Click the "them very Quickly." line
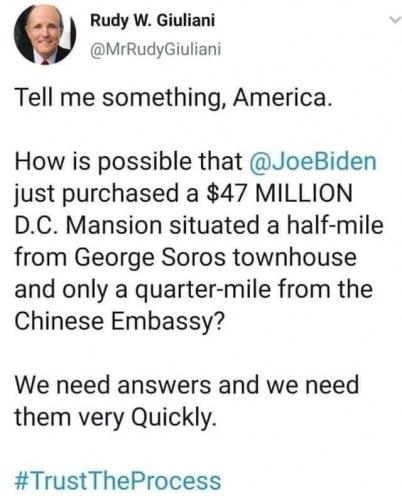The height and width of the screenshot is (500, 402). pos(115,418)
